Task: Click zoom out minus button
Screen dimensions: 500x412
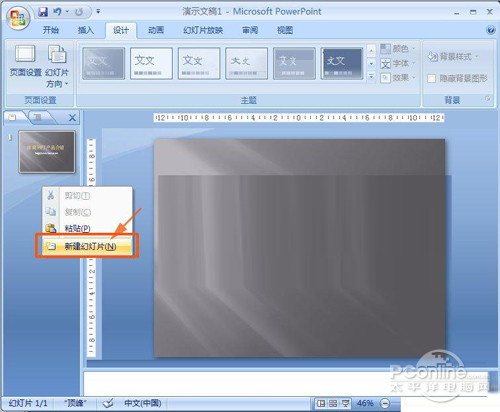Action: click(x=385, y=404)
